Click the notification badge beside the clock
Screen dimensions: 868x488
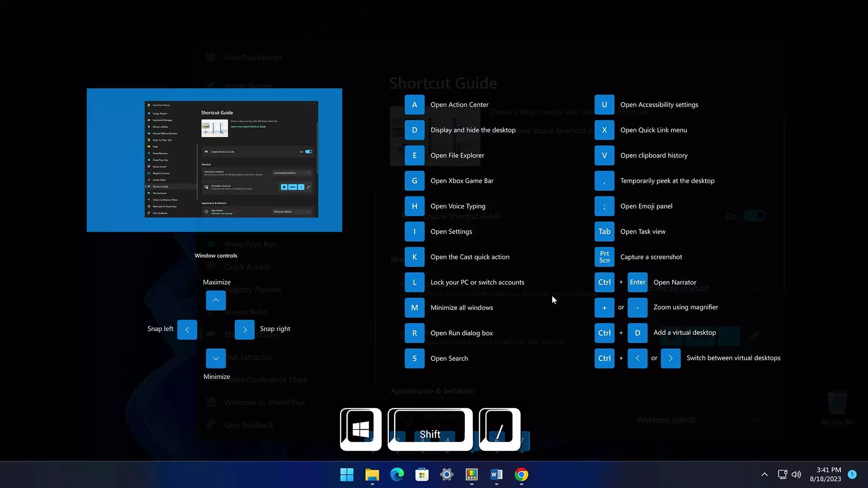(x=852, y=474)
